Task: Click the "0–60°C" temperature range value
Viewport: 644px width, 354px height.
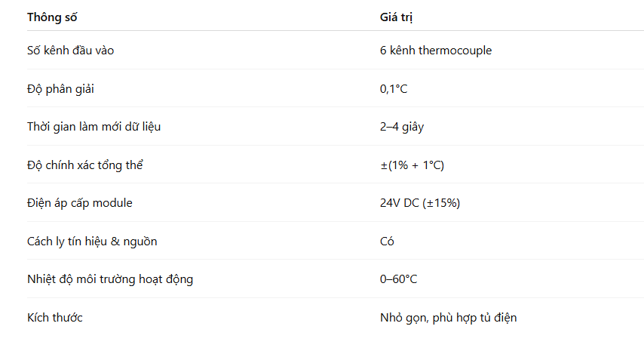Action: (399, 279)
